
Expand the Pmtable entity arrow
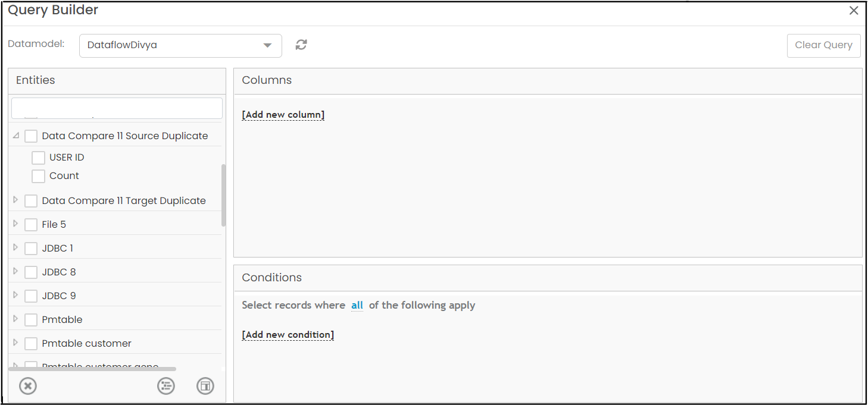tap(15, 319)
